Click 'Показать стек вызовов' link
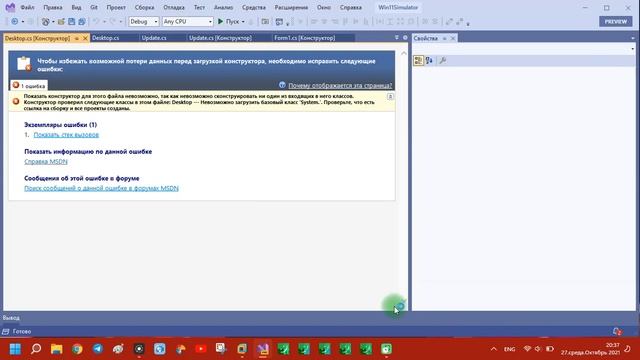This screenshot has width=640, height=360. (x=66, y=135)
